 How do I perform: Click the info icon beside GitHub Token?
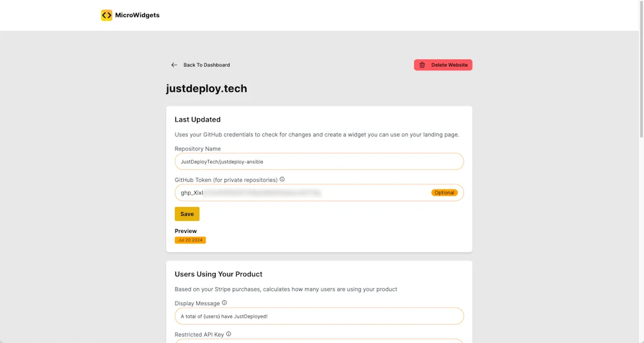pyautogui.click(x=282, y=179)
